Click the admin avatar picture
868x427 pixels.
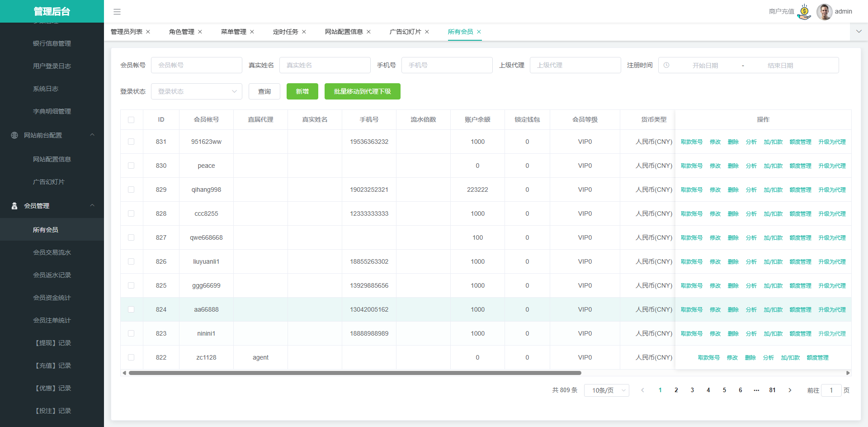(x=824, y=12)
